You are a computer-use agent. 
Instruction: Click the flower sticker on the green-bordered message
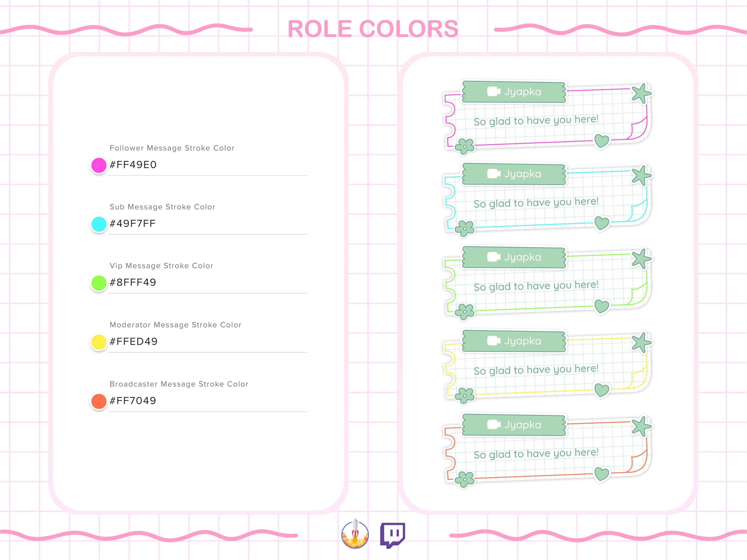[x=465, y=312]
